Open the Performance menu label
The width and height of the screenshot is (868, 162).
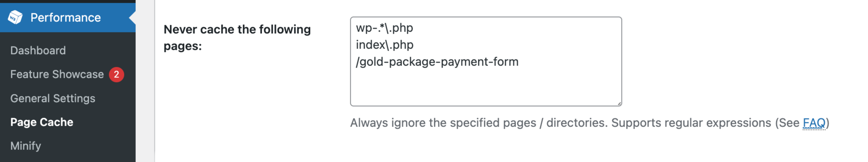pyautogui.click(x=65, y=18)
